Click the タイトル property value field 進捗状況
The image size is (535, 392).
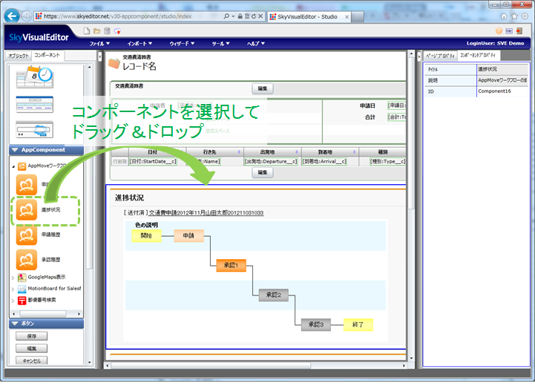pyautogui.click(x=502, y=69)
